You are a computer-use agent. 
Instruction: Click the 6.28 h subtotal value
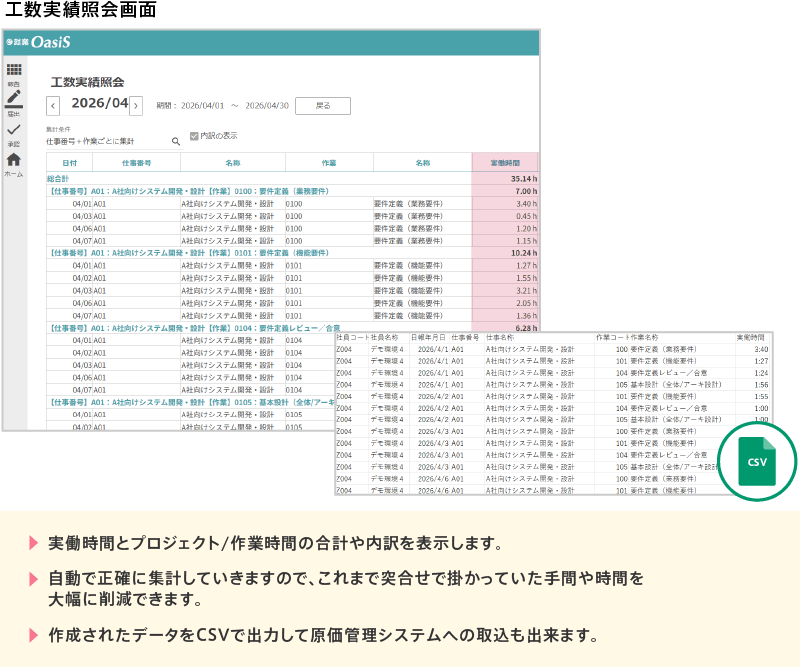527,328
